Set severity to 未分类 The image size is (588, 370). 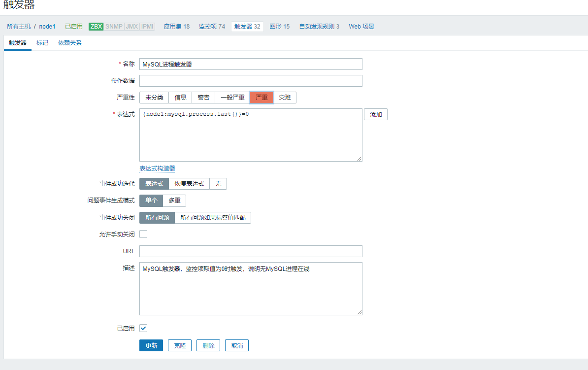point(154,98)
